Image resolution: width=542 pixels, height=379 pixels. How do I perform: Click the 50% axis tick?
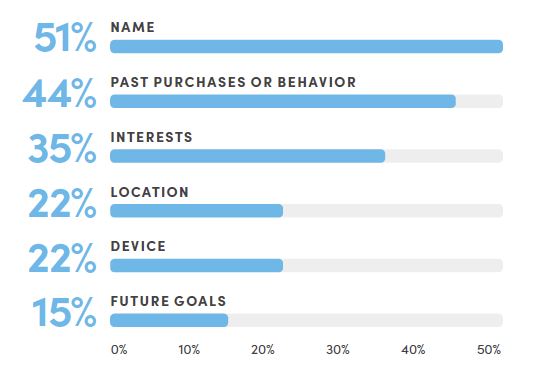pyautogui.click(x=489, y=350)
